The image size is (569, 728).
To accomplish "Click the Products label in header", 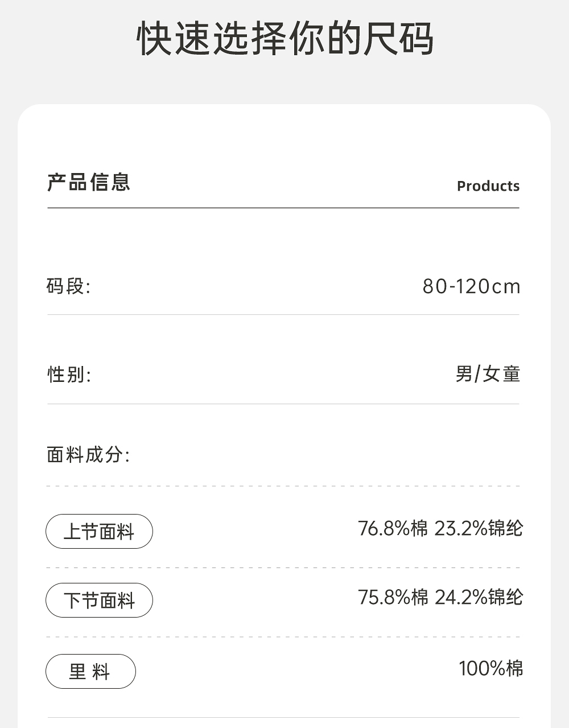I will point(488,186).
